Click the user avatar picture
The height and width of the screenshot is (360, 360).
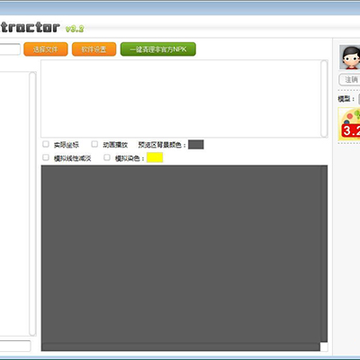(x=350, y=57)
